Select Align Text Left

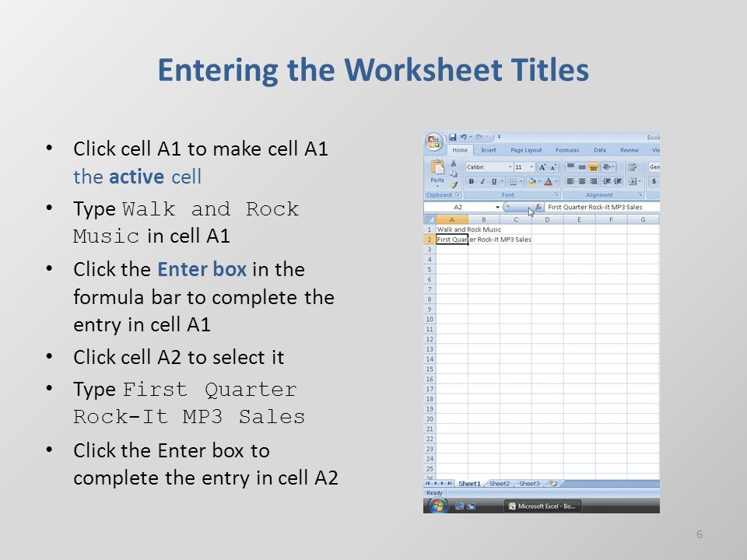pyautogui.click(x=570, y=181)
